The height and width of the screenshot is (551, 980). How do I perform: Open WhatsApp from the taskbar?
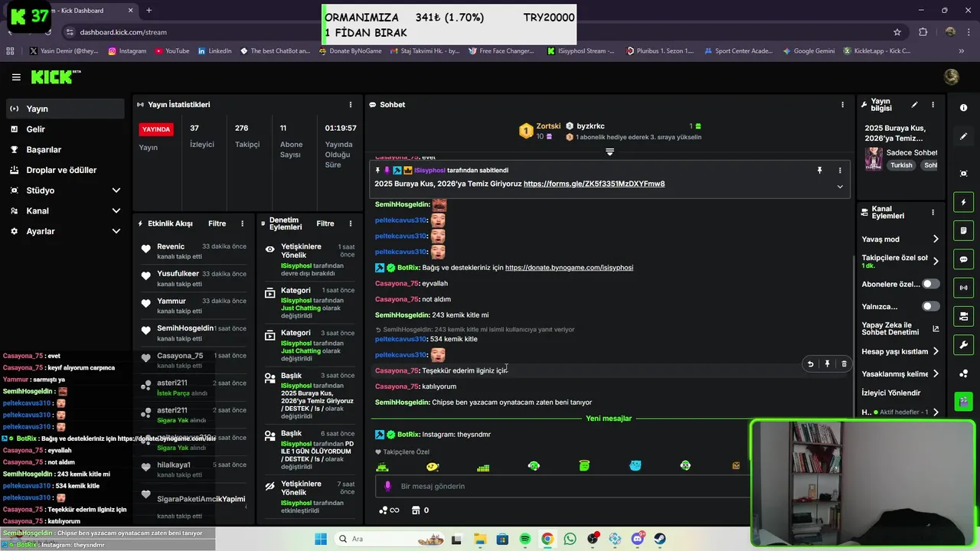570,539
